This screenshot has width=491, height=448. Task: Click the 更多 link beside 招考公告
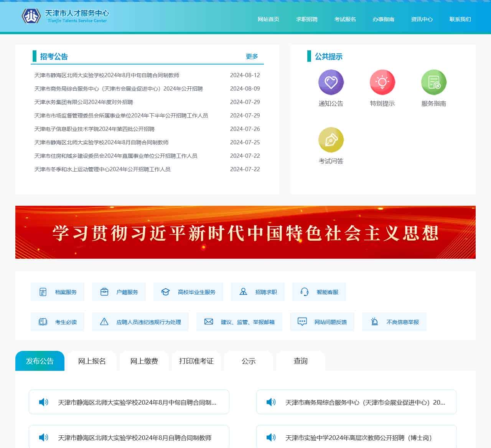[252, 56]
